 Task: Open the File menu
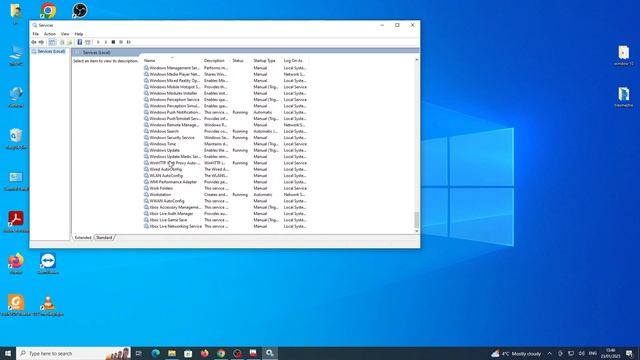36,34
